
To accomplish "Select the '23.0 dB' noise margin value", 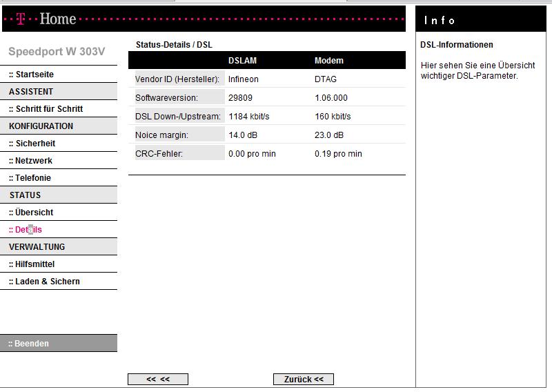I will click(329, 135).
